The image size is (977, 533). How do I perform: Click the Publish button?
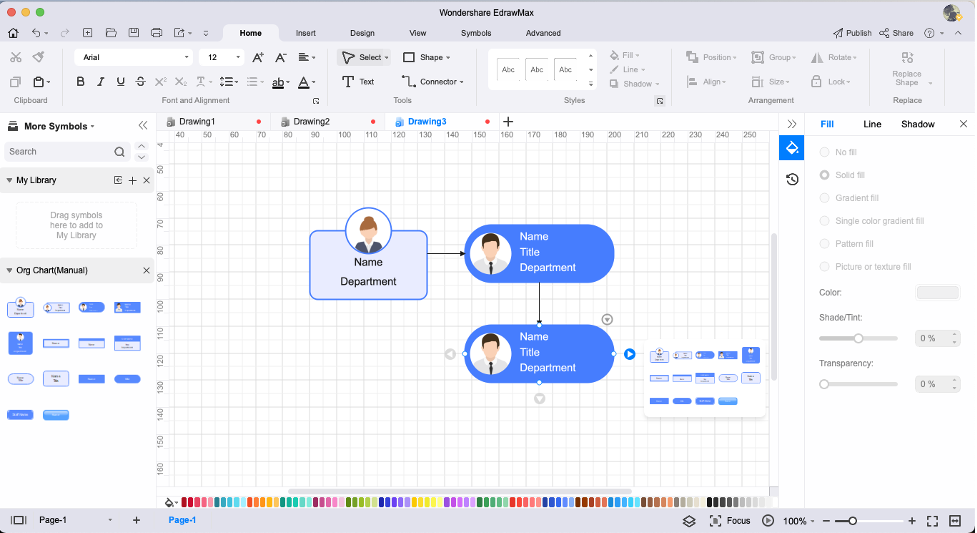click(x=852, y=33)
